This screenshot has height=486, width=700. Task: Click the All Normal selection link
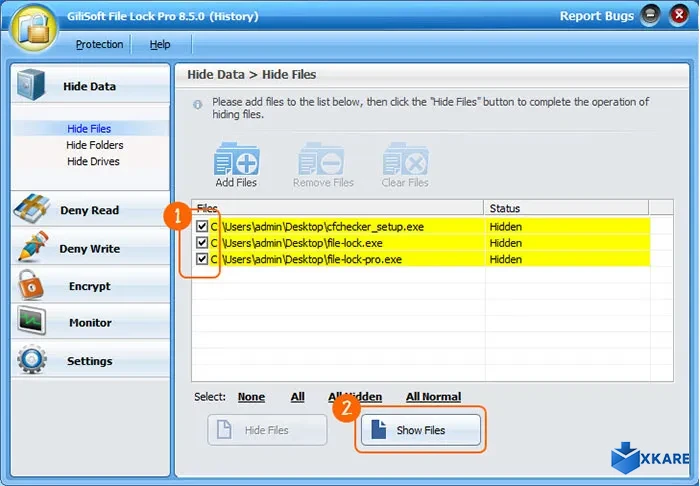(433, 397)
